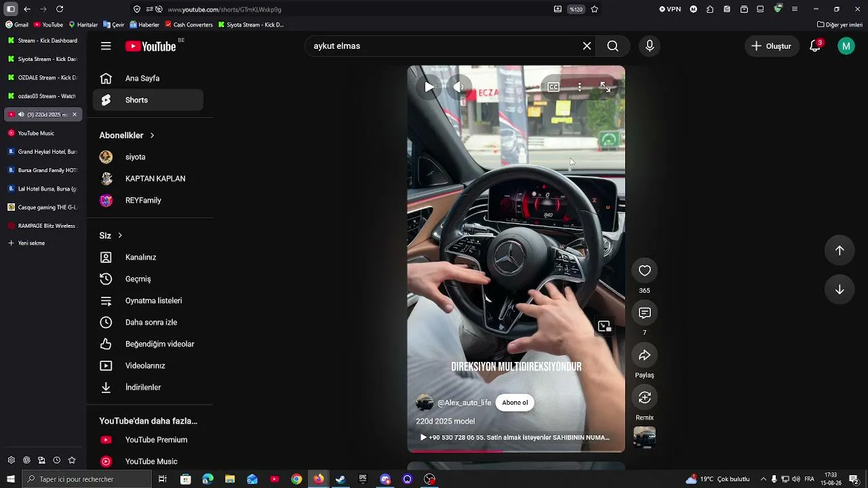
Task: Go to the next Short
Action: click(840, 289)
